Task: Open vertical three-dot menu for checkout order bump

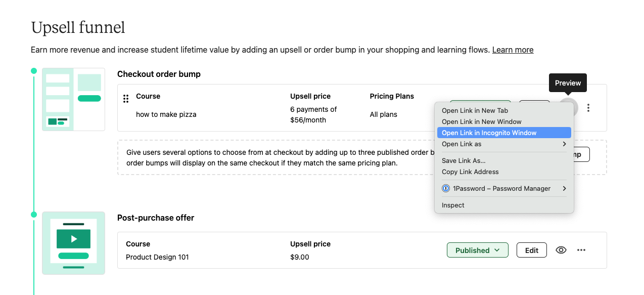Action: 588,108
